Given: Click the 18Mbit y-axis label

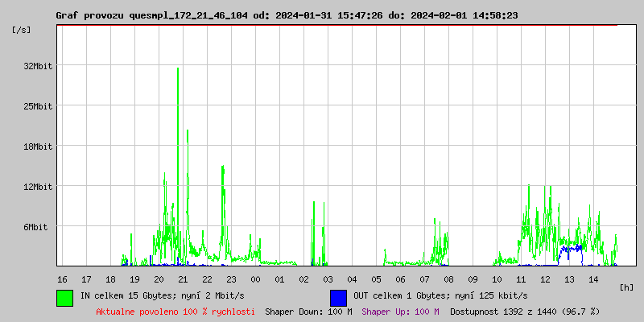Looking at the screenshot, I should coord(37,147).
